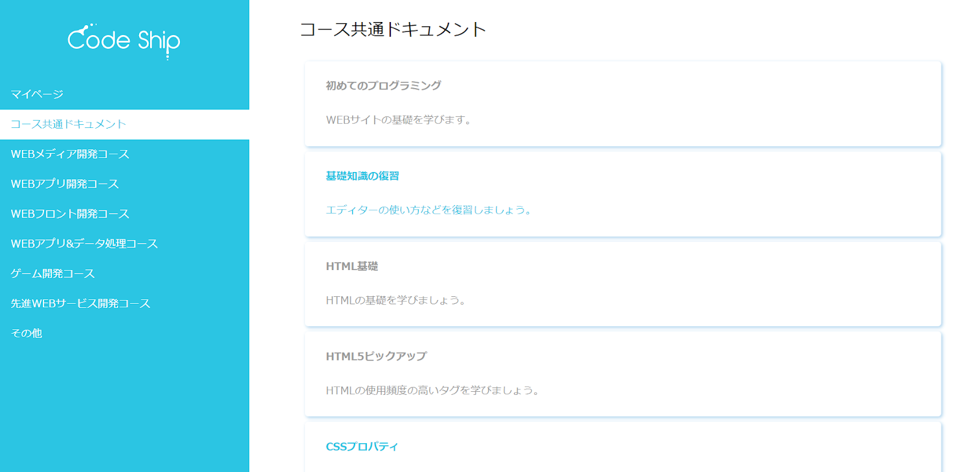Select コース共通ドキュメント sidebar item
This screenshot has height=472, width=980.
pos(69,124)
